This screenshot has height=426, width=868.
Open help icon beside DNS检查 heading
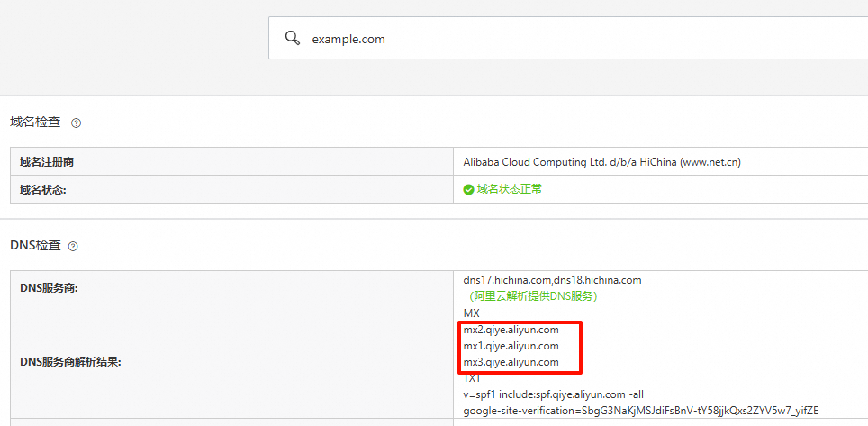tap(73, 246)
